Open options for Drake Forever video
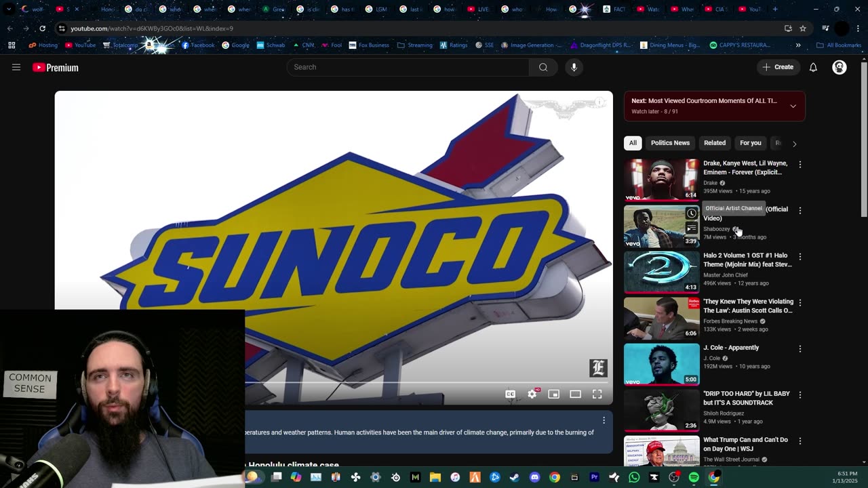 [800, 165]
